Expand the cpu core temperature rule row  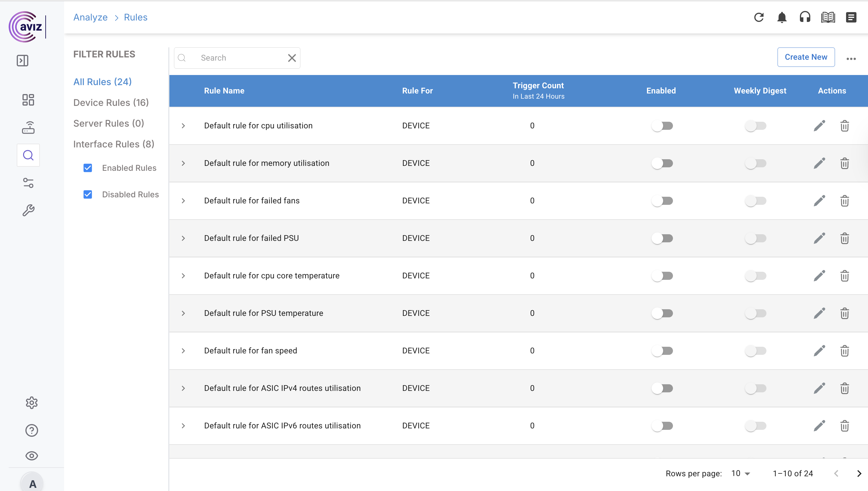coord(183,276)
